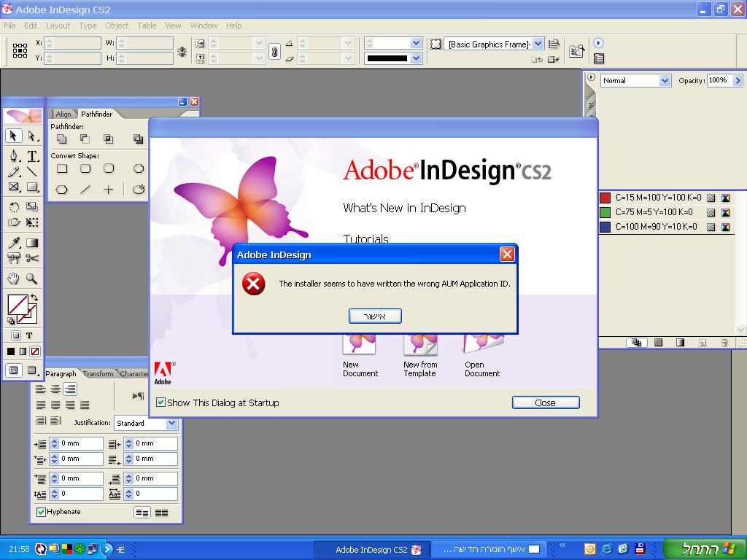The width and height of the screenshot is (747, 560).
Task: Open Opacity slider arrow
Action: coord(738,80)
